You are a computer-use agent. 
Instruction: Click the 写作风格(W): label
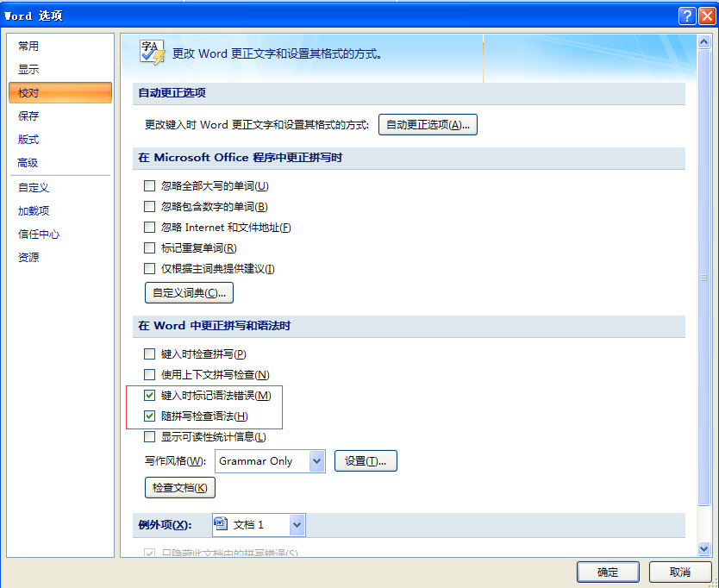coord(175,461)
